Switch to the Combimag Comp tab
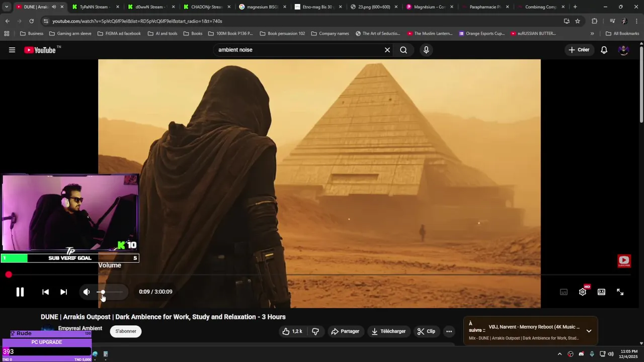 540,7
